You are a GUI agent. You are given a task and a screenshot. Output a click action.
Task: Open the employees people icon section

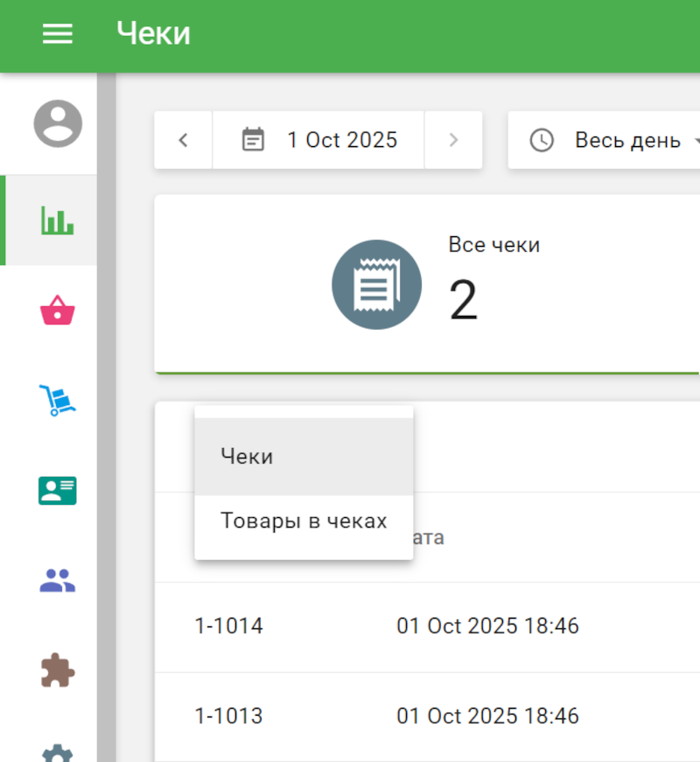coord(58,579)
